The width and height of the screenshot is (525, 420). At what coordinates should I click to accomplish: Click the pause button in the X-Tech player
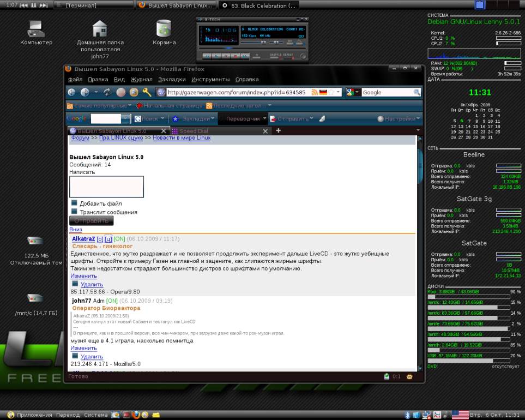(226, 56)
